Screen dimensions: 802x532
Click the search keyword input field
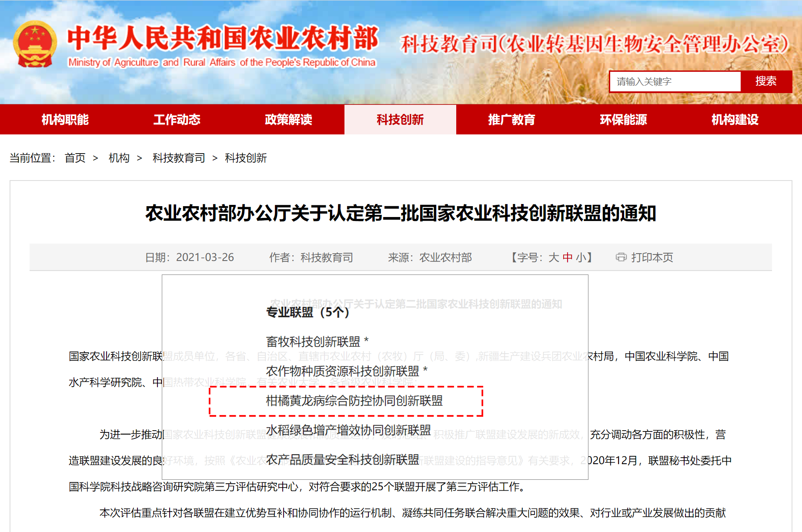click(x=675, y=81)
